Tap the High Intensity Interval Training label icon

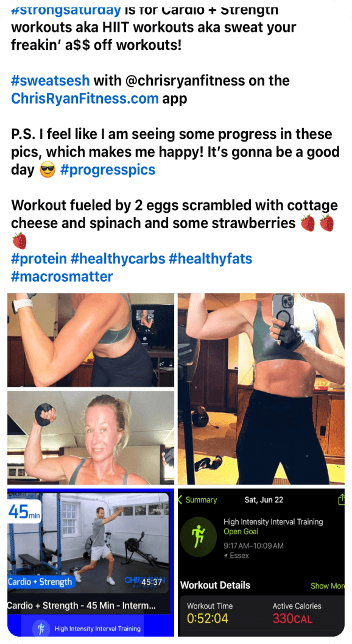(41, 628)
